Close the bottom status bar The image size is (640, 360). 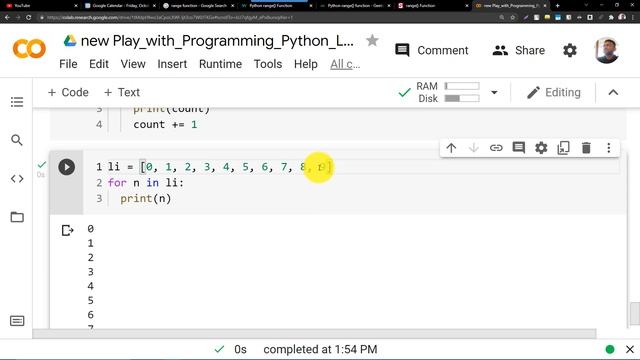[x=630, y=349]
